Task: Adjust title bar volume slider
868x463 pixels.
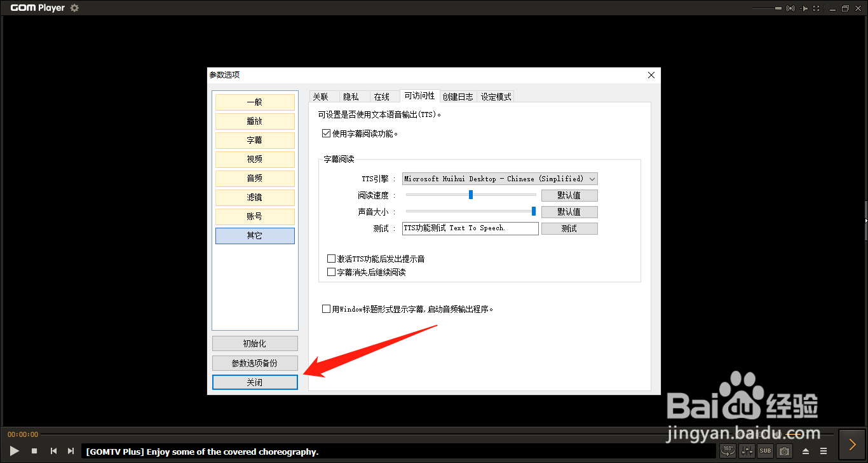Action: (767, 8)
